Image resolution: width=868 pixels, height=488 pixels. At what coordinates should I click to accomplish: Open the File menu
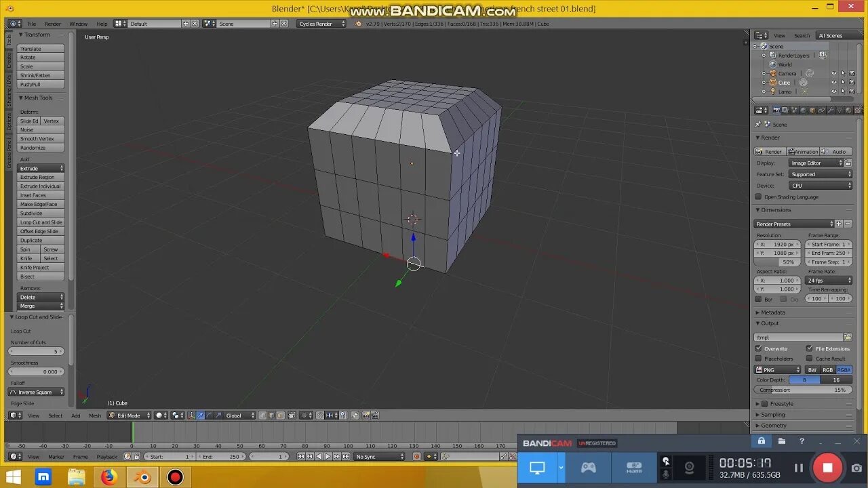coord(31,24)
